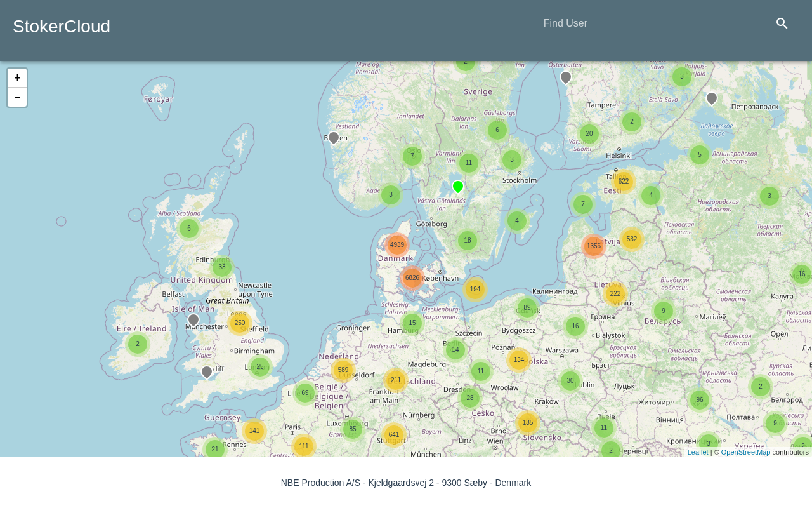Expand the 4939 cluster over Danmark
This screenshot has width=812, height=508.
tap(397, 245)
